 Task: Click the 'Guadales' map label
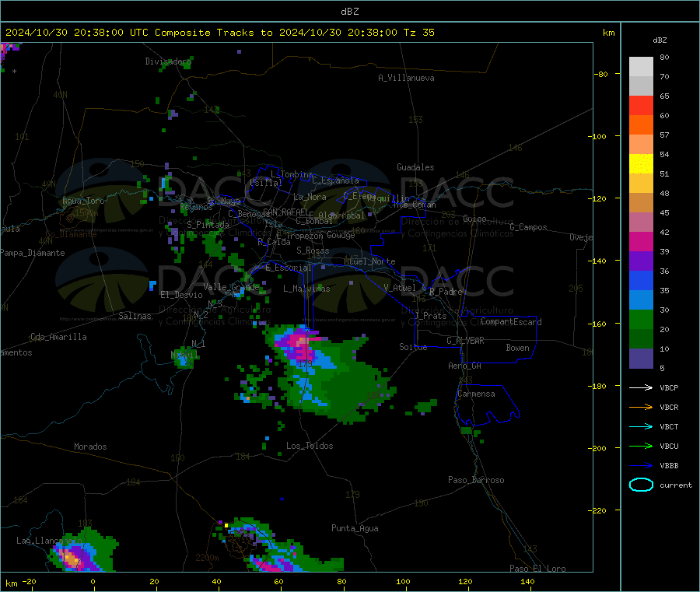tap(415, 167)
